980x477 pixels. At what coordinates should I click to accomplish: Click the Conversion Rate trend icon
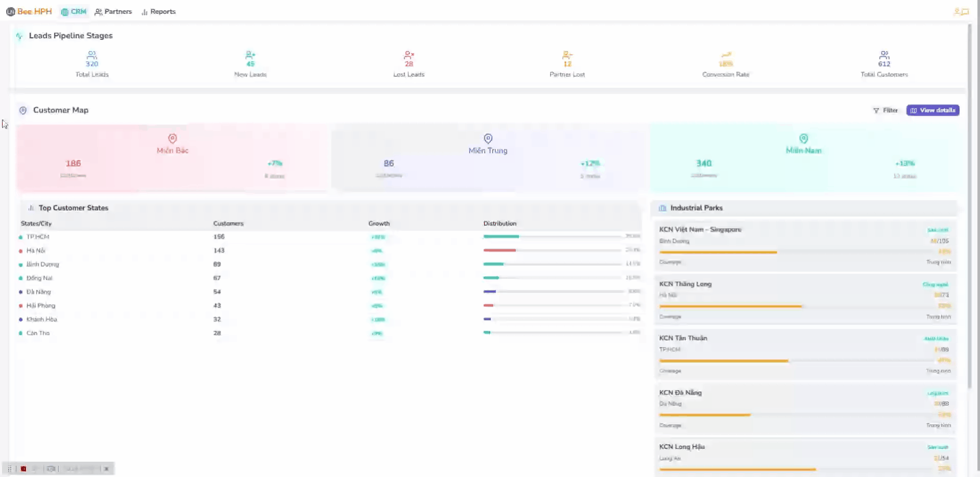point(726,55)
